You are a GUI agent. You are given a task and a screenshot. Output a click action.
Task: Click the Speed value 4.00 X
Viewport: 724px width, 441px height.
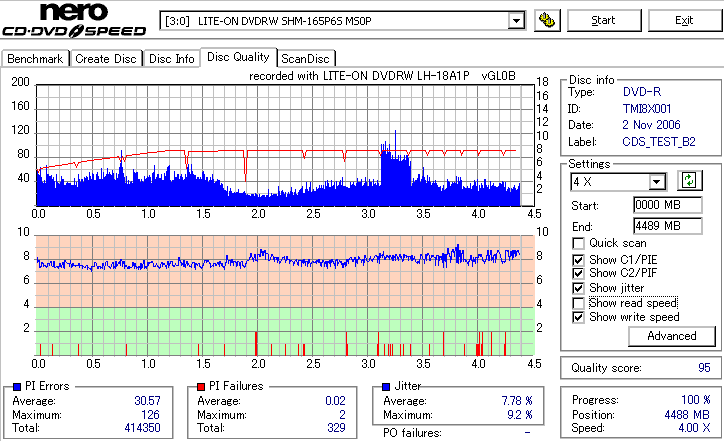(694, 428)
